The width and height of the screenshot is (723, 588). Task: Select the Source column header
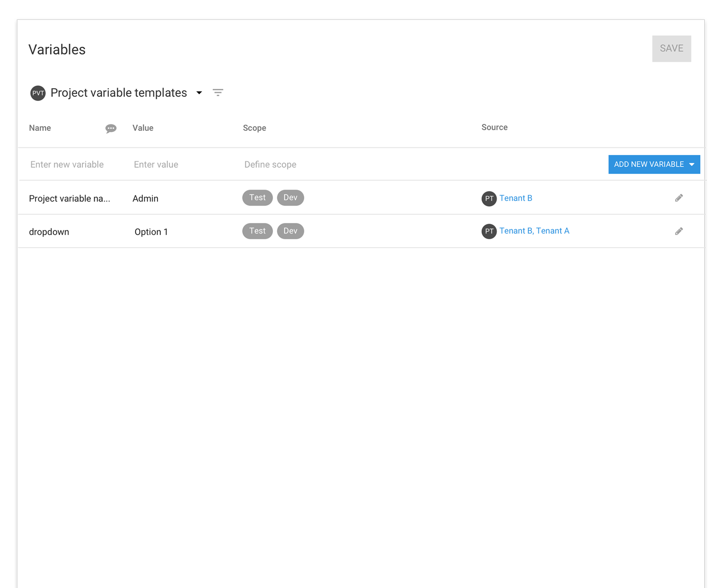[494, 127]
